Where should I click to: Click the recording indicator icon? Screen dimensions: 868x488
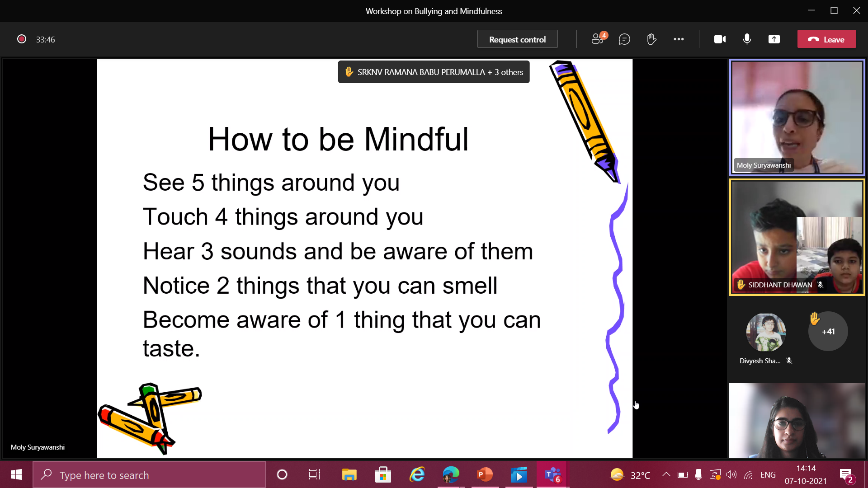pyautogui.click(x=21, y=39)
